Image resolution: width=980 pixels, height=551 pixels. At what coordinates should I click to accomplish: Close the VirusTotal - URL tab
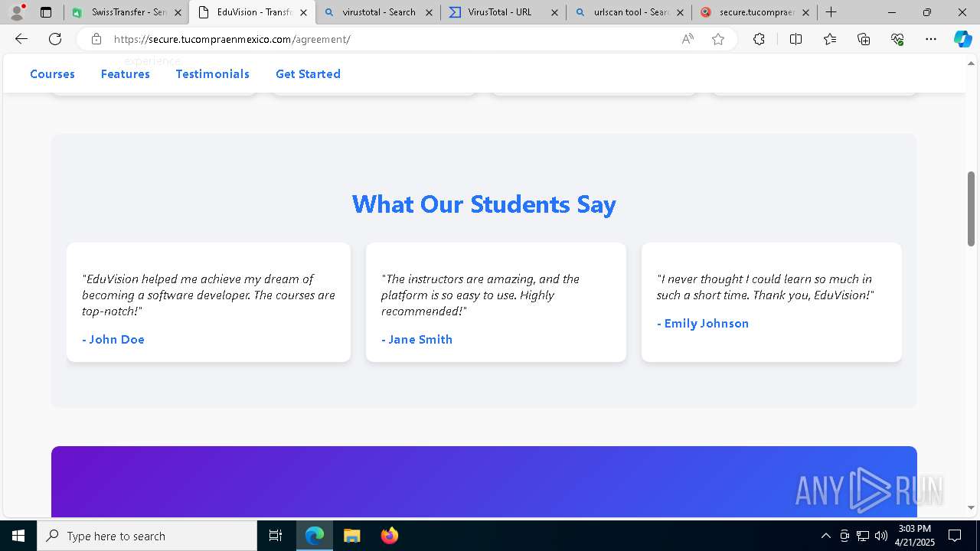point(554,12)
